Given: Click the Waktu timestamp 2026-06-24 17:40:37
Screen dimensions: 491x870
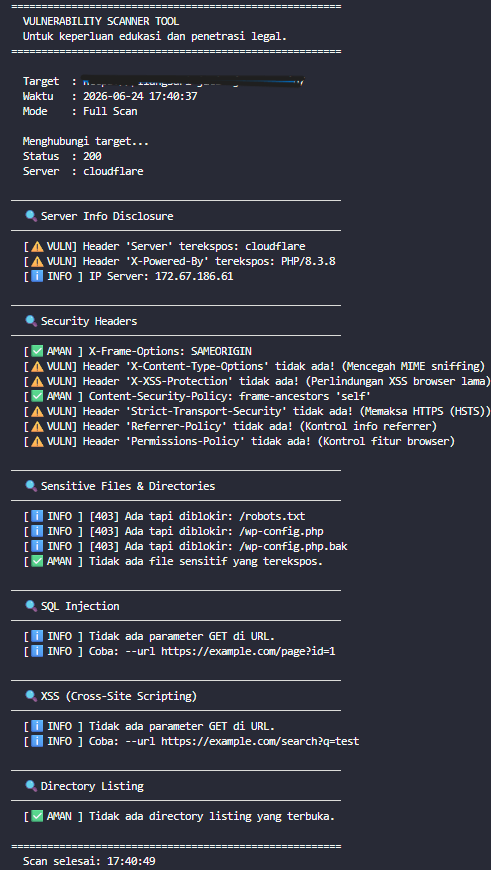Looking at the screenshot, I should point(140,97).
